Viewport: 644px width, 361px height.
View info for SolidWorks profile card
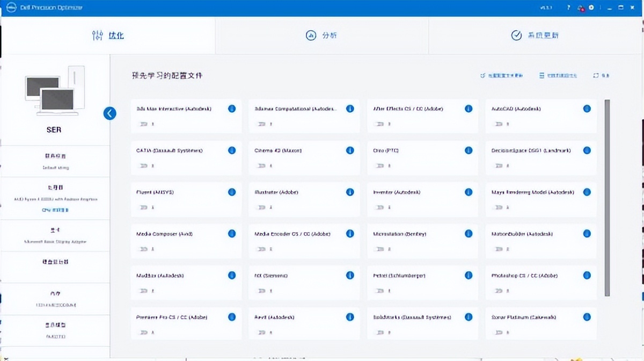(469, 317)
